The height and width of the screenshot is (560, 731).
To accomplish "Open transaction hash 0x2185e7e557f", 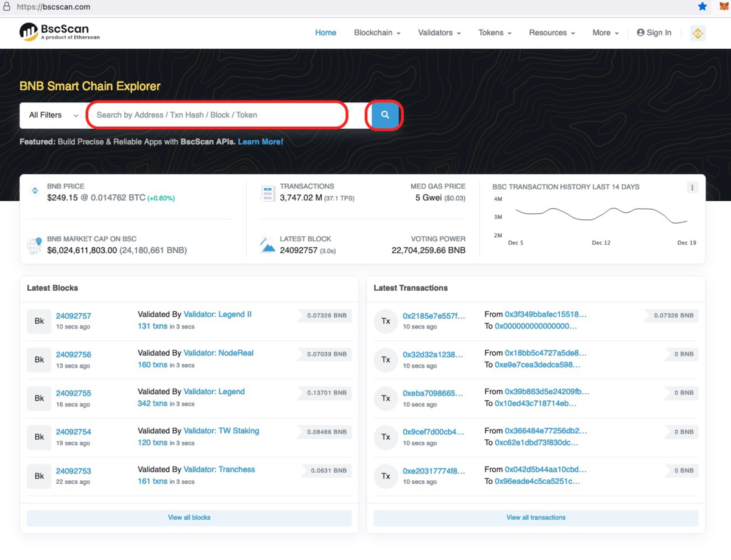I will pyautogui.click(x=434, y=316).
